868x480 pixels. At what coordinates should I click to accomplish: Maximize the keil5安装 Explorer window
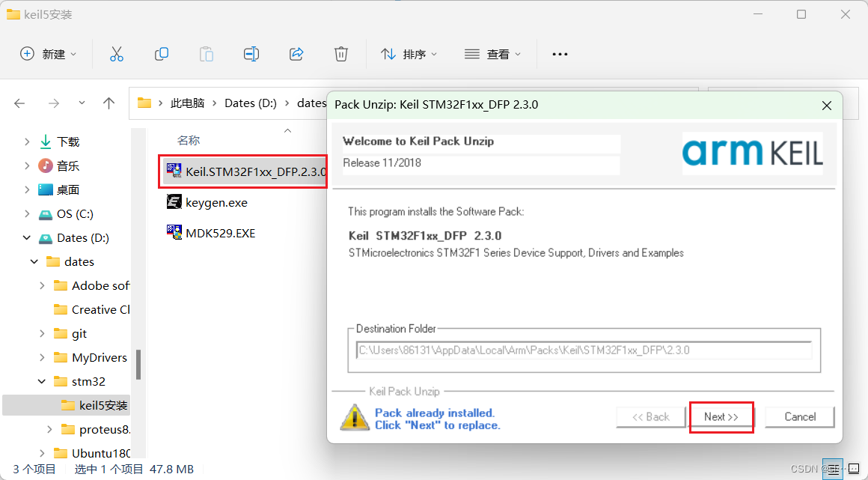click(x=801, y=14)
